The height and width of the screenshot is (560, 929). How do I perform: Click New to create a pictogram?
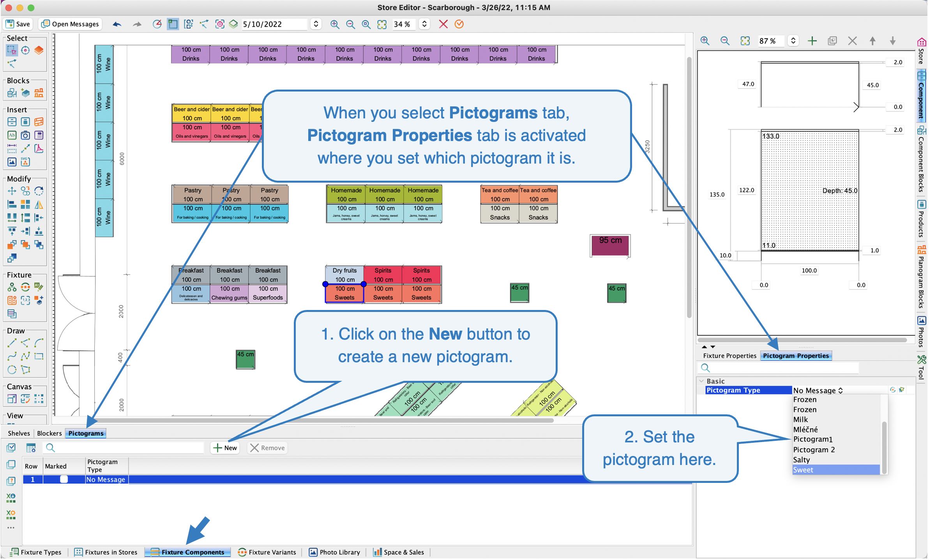coord(225,448)
